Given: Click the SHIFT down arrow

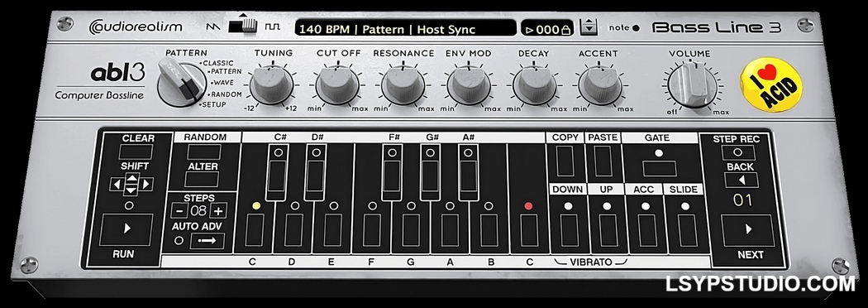Looking at the screenshot, I should pos(131,190).
